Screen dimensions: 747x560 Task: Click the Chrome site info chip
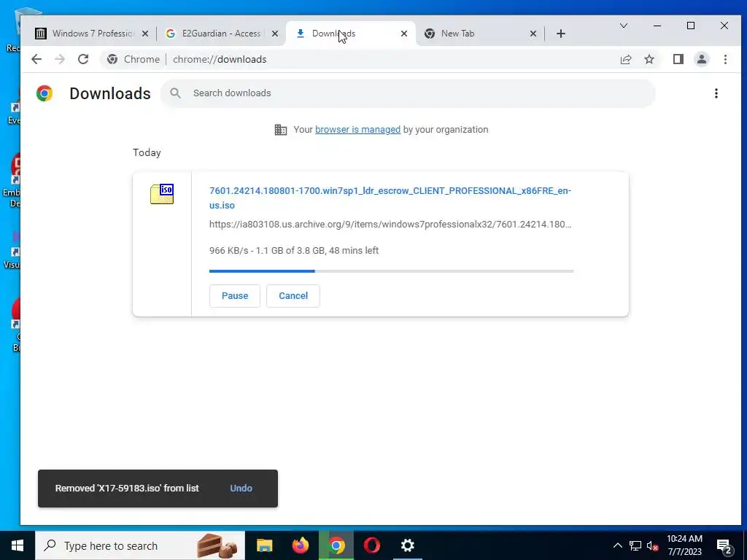133,59
